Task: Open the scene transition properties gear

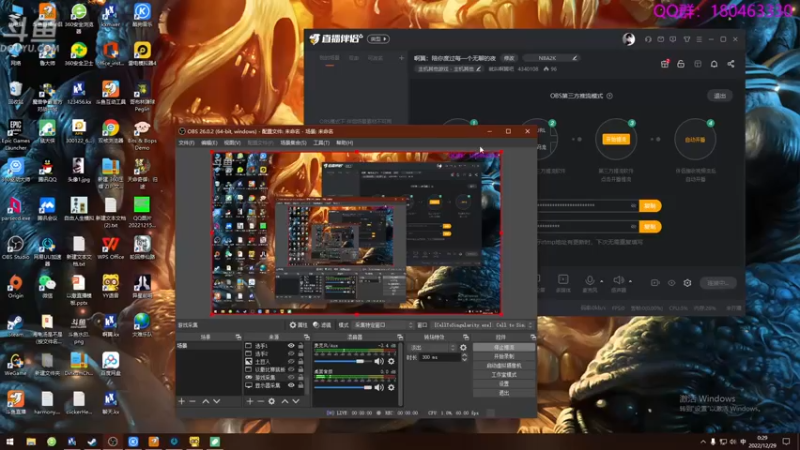Action: 463,347
